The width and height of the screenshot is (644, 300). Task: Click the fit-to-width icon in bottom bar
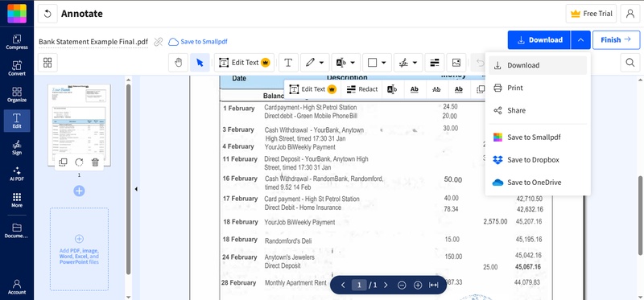[433, 286]
